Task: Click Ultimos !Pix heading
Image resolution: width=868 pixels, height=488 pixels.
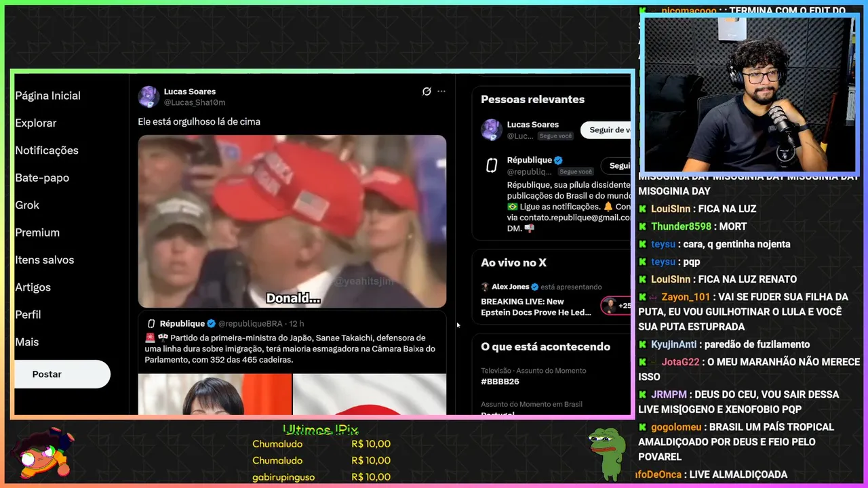Action: coord(321,430)
